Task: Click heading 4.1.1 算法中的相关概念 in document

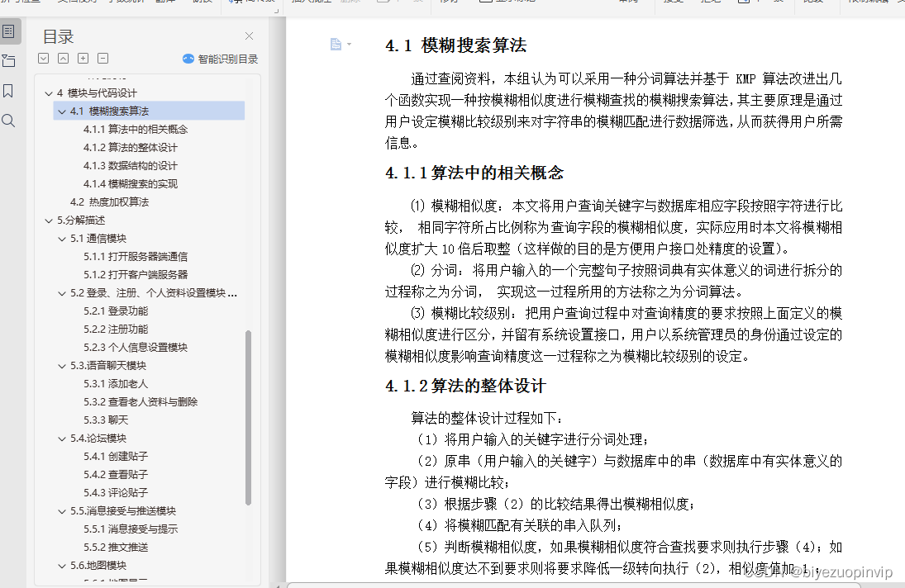Action: coord(474,173)
